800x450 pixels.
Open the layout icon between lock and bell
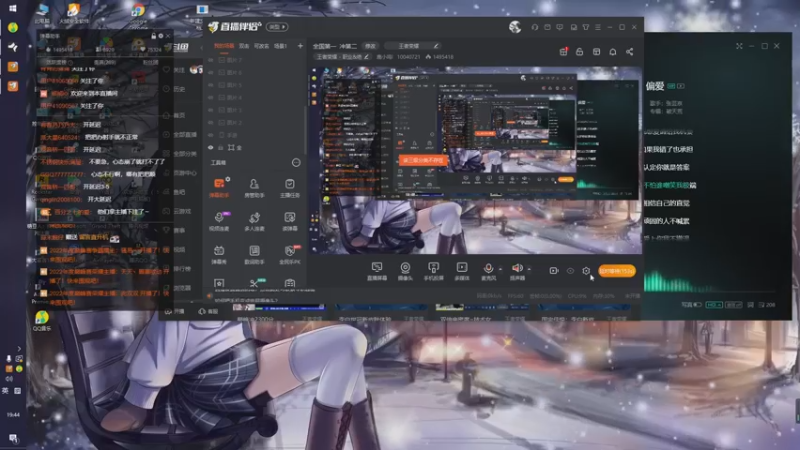click(596, 52)
